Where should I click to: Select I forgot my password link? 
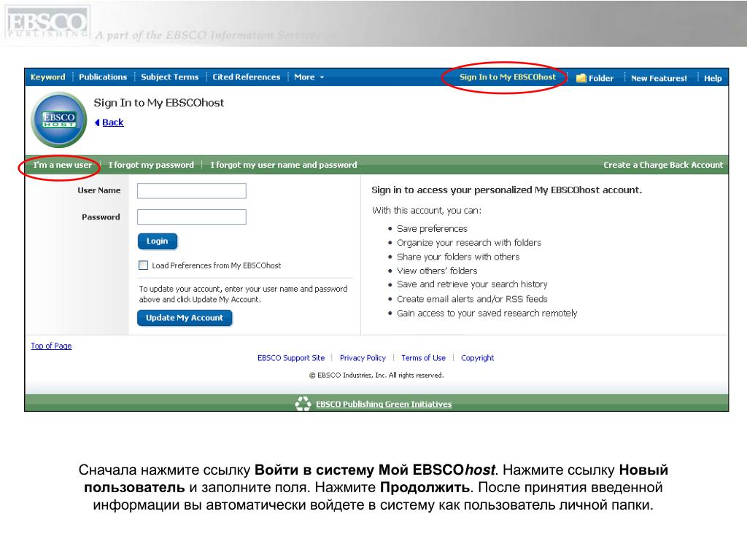(151, 165)
